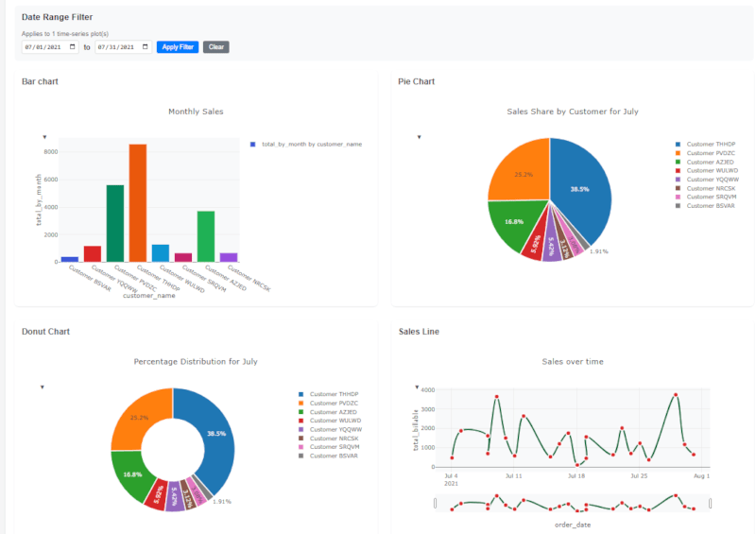Screen dimensions: 756x534
Task: Open the Donut Chart menu triangle
Action: click(x=42, y=387)
